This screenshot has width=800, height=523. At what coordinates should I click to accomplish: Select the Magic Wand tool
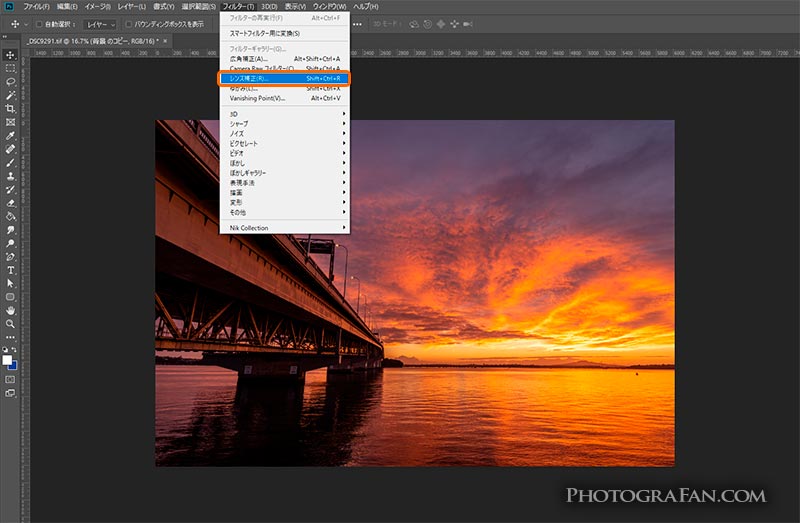point(10,95)
